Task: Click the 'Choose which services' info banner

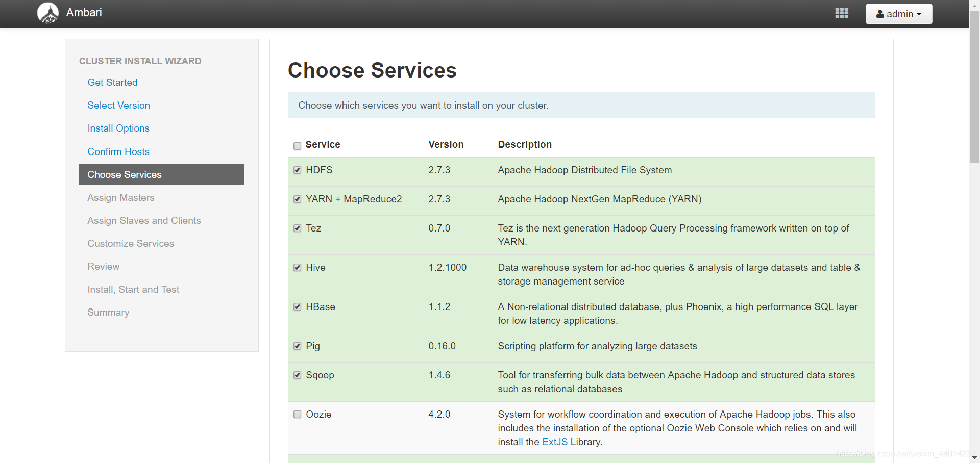Action: point(581,105)
